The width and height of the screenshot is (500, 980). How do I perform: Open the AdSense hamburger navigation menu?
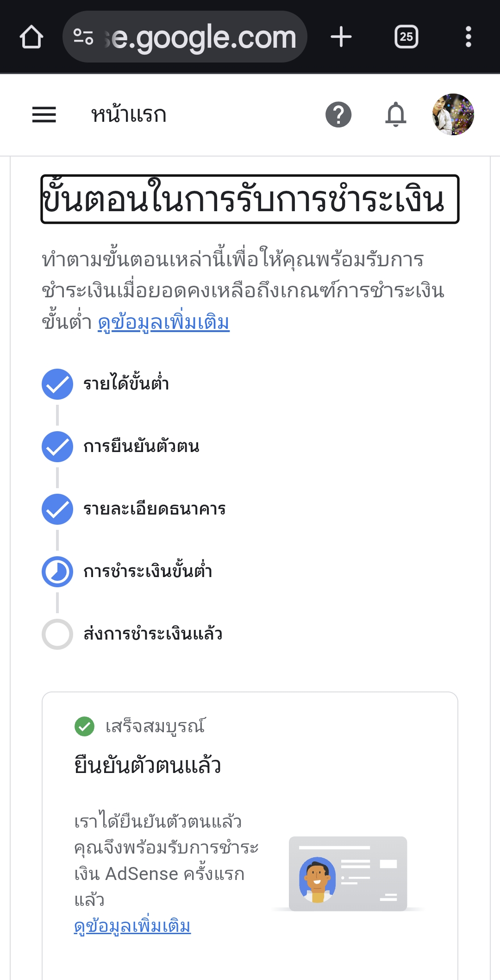pos(44,114)
